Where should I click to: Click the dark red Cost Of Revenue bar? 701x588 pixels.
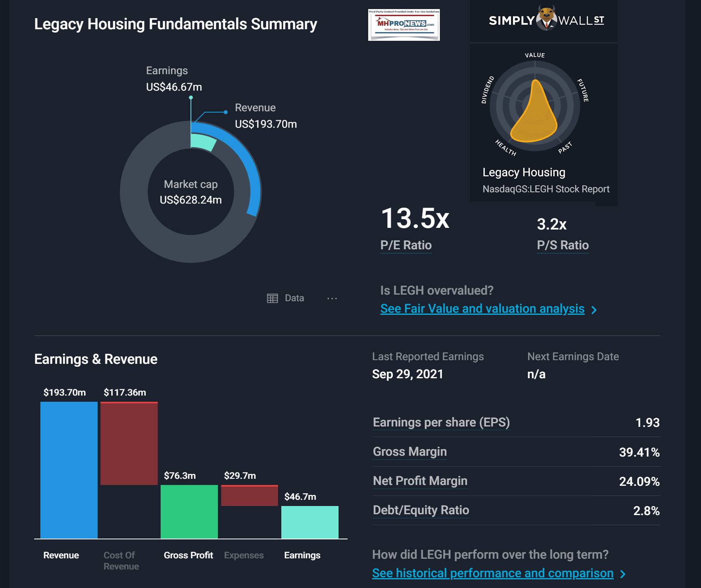(129, 443)
